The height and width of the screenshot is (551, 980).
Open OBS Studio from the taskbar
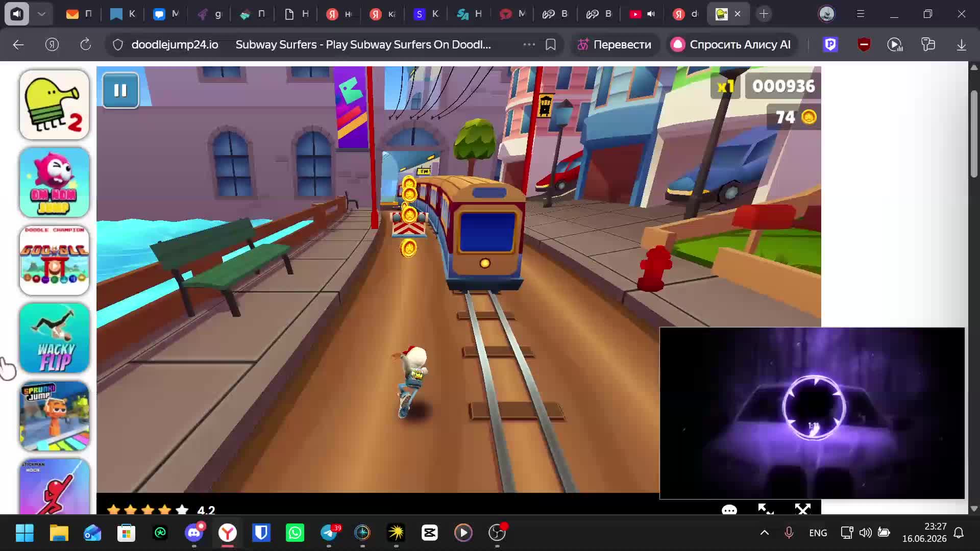point(497,533)
